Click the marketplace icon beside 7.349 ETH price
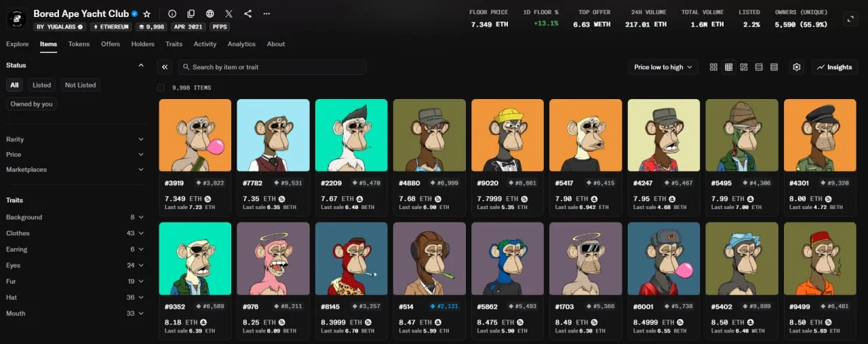Screen dimensions: 868x344 (209, 199)
